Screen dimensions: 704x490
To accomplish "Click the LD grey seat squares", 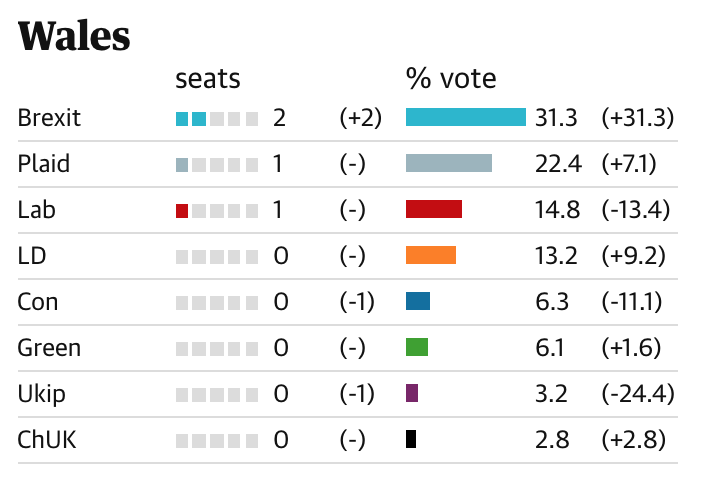I will (x=216, y=256).
